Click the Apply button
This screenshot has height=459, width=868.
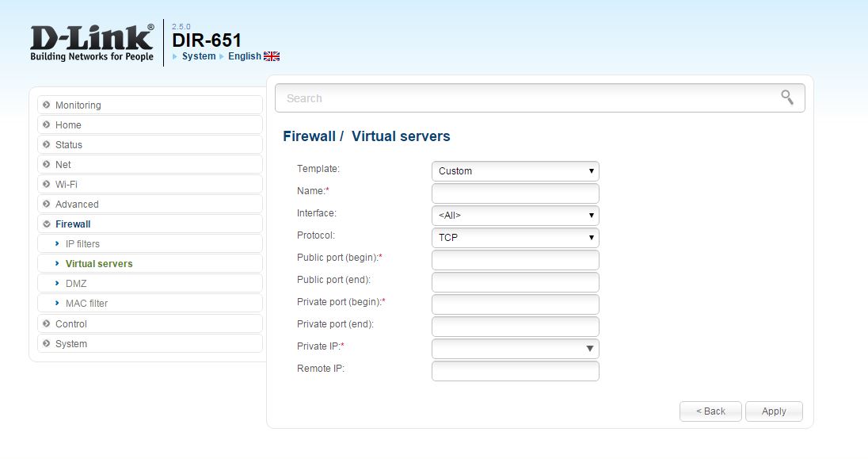point(774,411)
